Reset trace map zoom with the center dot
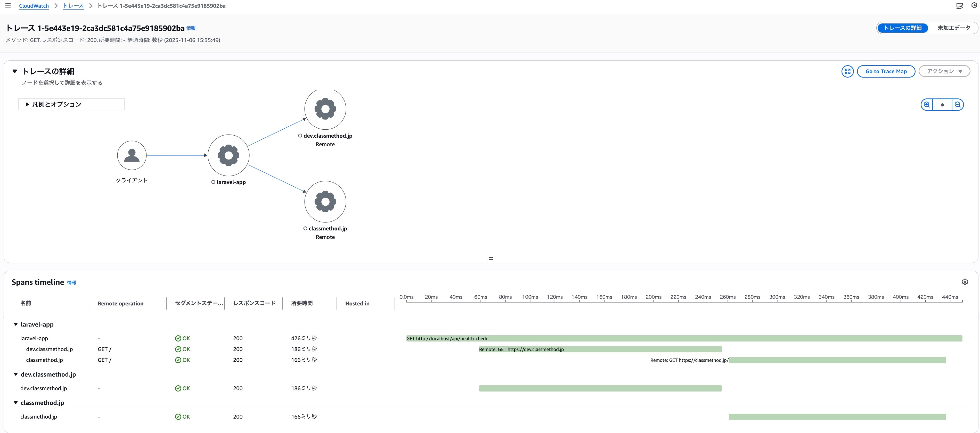The height and width of the screenshot is (433, 980). (942, 105)
